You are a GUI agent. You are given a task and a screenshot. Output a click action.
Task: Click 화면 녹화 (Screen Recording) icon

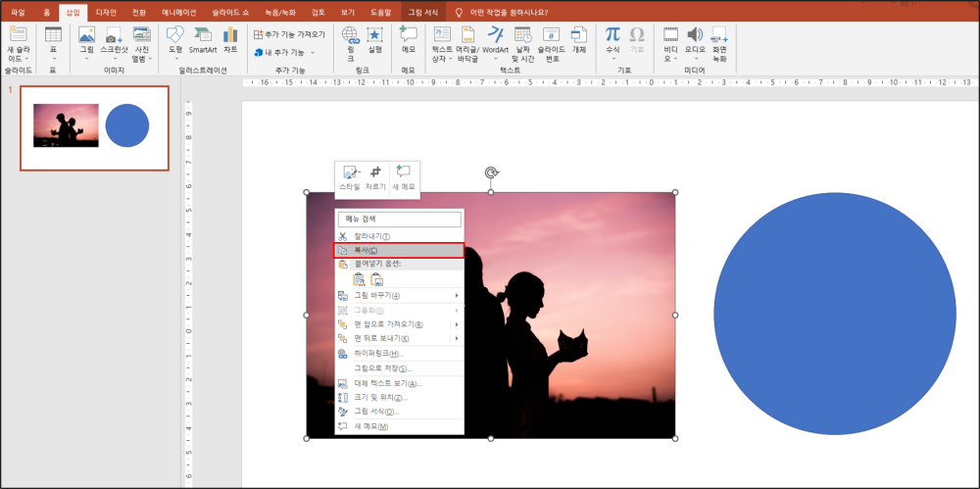pyautogui.click(x=719, y=35)
